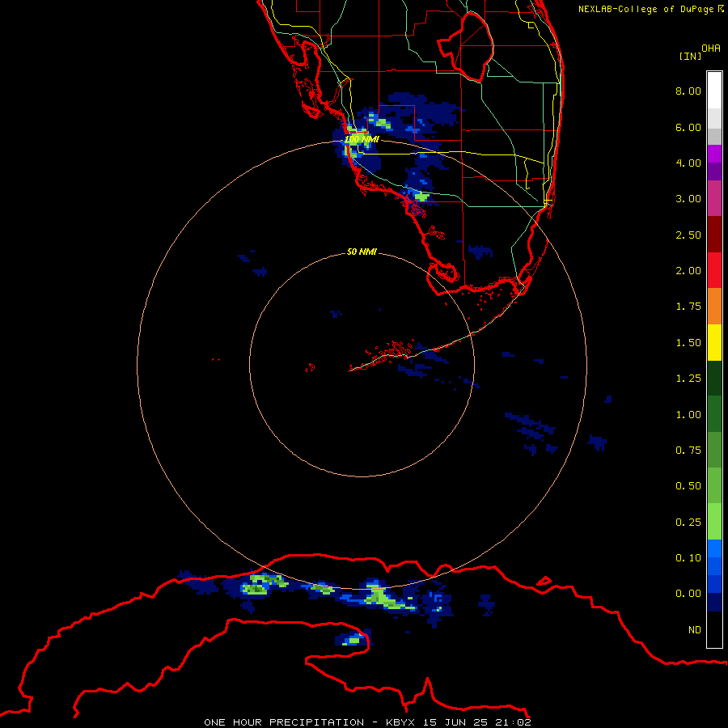Pick the white color bar segment
The height and width of the screenshot is (728, 728).
714,91
